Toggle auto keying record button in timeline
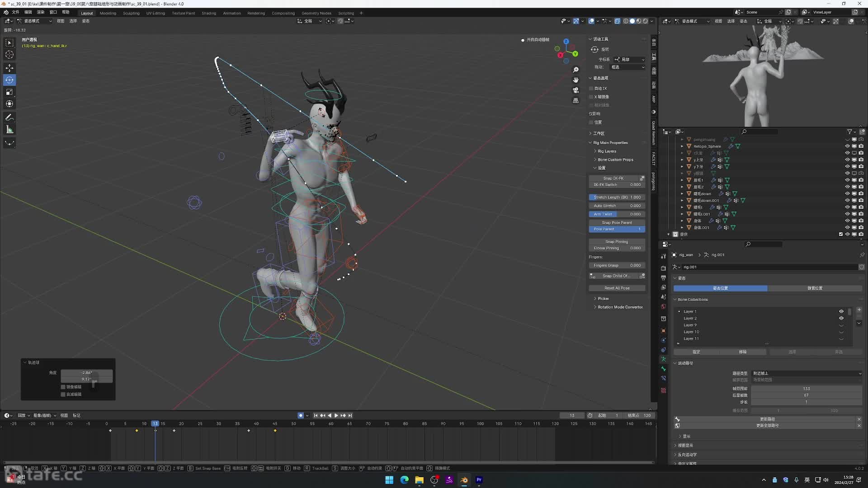Viewport: 868px width, 488px height. point(301,415)
